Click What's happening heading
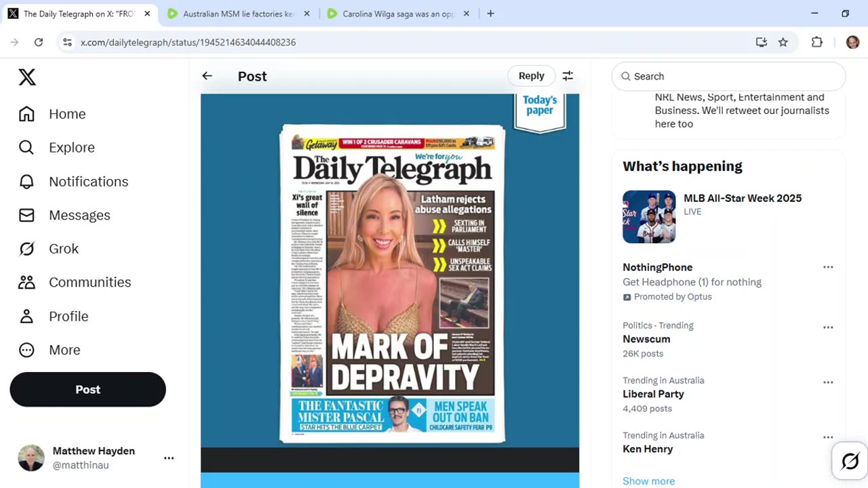The height and width of the screenshot is (488, 868). point(682,166)
